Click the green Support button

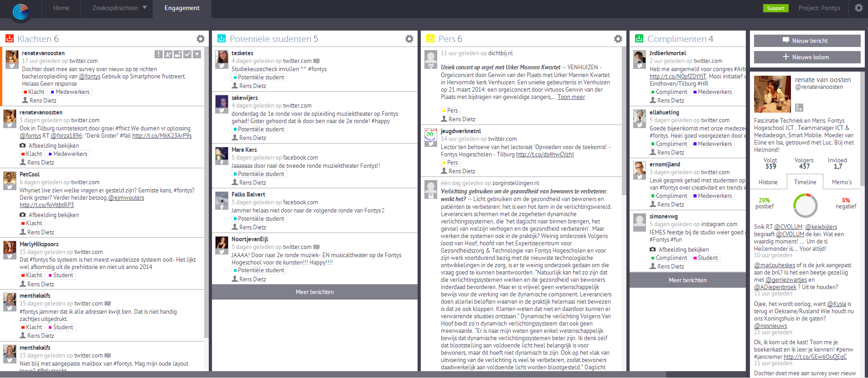point(775,8)
